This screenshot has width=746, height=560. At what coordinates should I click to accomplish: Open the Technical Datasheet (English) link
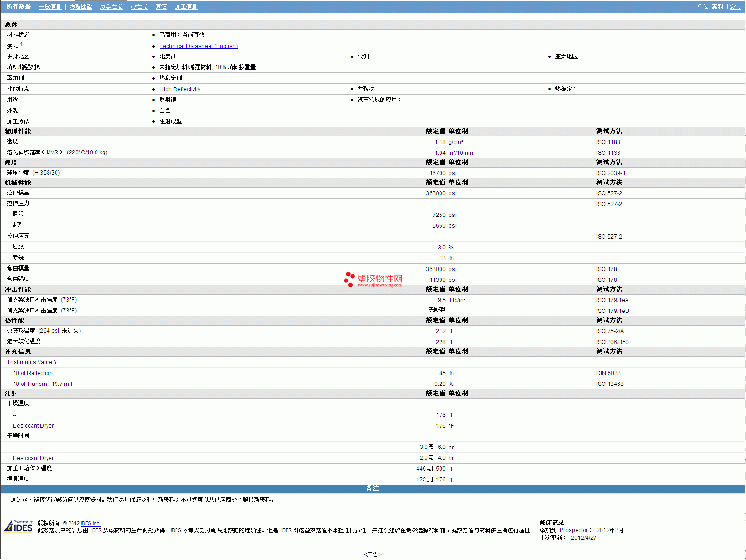(198, 46)
